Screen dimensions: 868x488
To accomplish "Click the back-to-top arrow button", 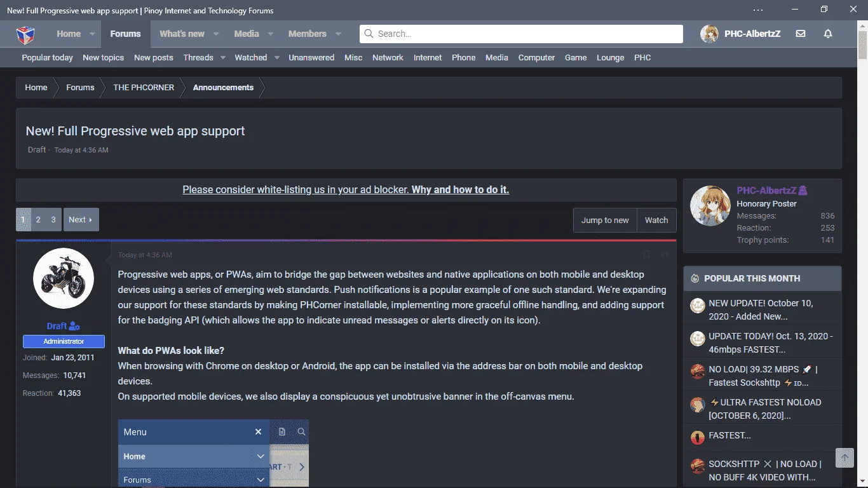I will (x=844, y=457).
